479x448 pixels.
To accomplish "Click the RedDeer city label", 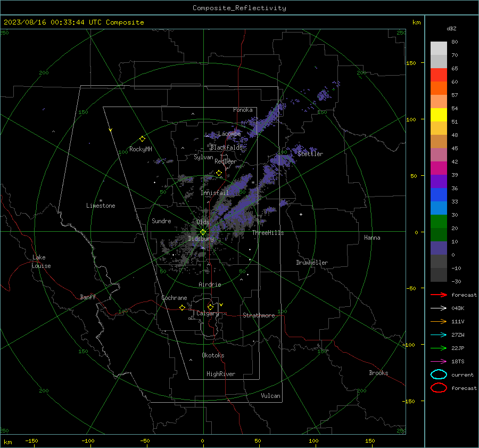I will click(x=226, y=161).
